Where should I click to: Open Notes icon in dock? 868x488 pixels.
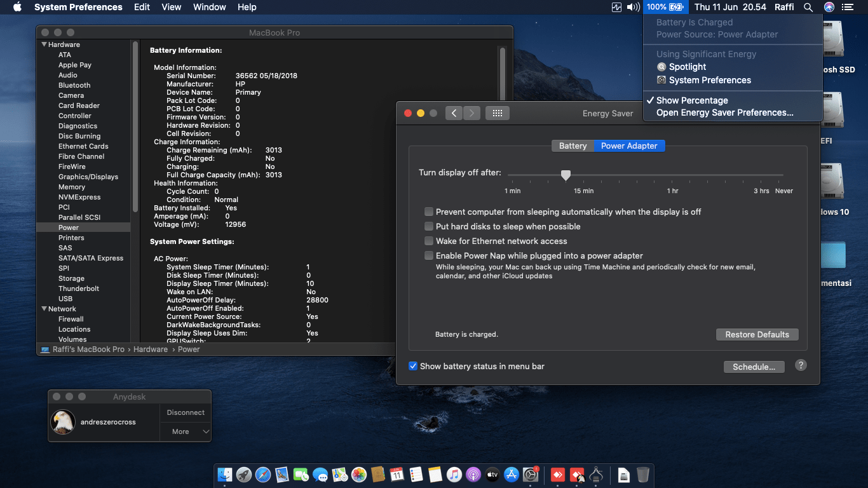pos(435,475)
